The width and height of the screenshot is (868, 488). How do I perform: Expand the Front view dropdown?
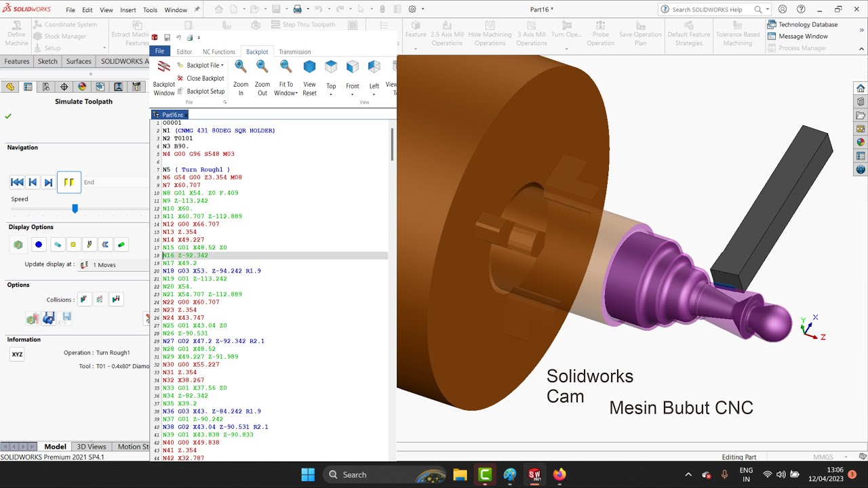[x=353, y=94]
